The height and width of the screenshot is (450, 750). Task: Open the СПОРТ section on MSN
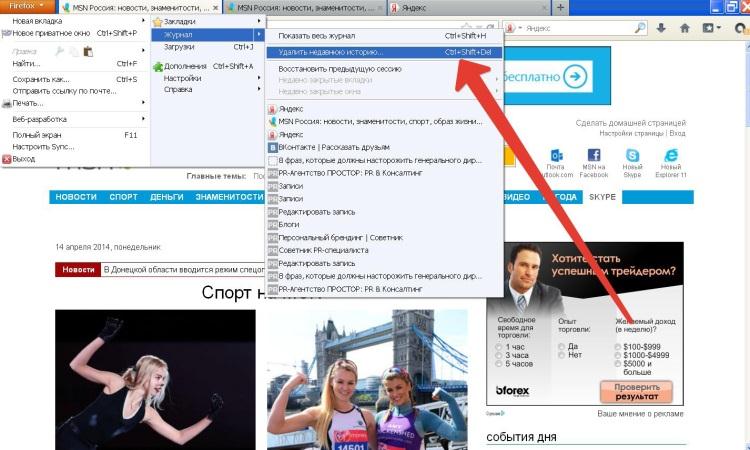[123, 197]
